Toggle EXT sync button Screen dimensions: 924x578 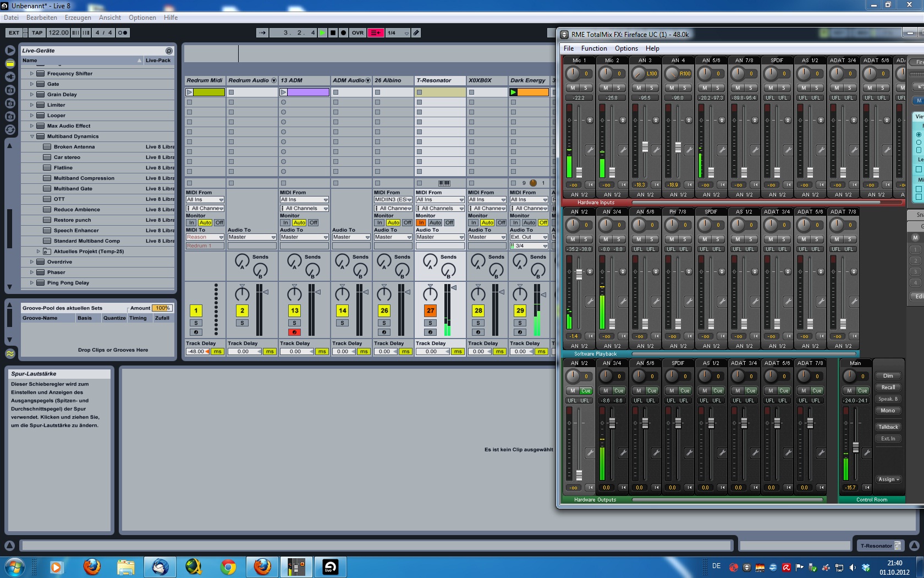point(14,32)
